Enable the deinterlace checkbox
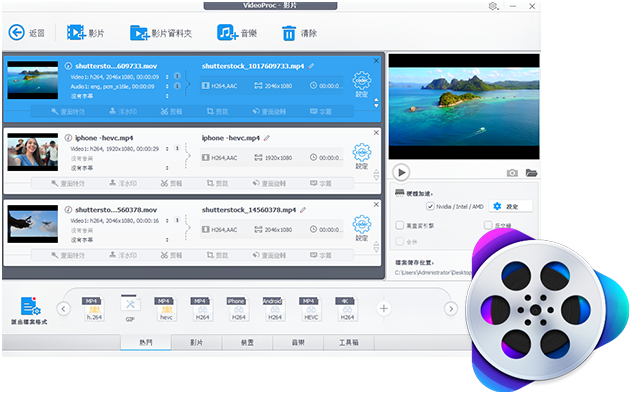 click(488, 225)
